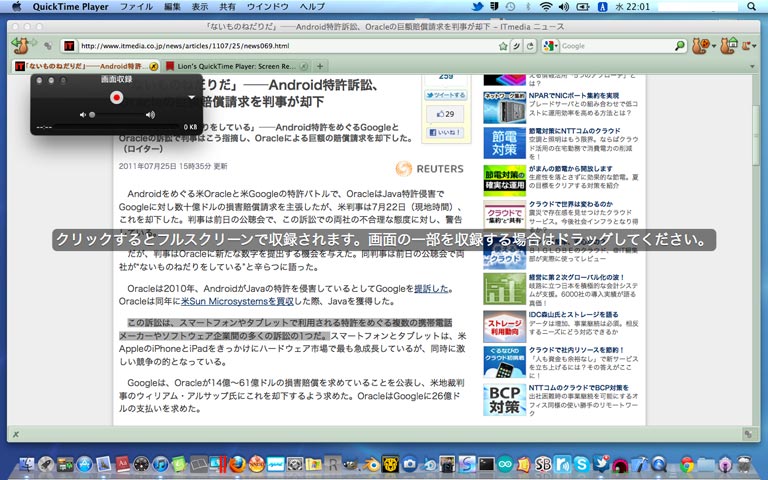Click the Facebook いいね！ button
768x480 pixels.
click(445, 133)
